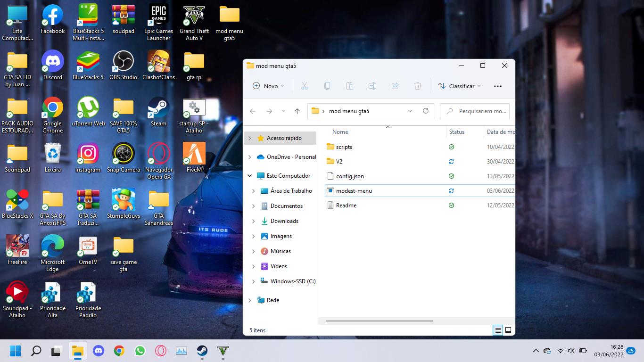The image size is (644, 362).
Task: Click the Delete trash icon in toolbar
Action: [417, 86]
